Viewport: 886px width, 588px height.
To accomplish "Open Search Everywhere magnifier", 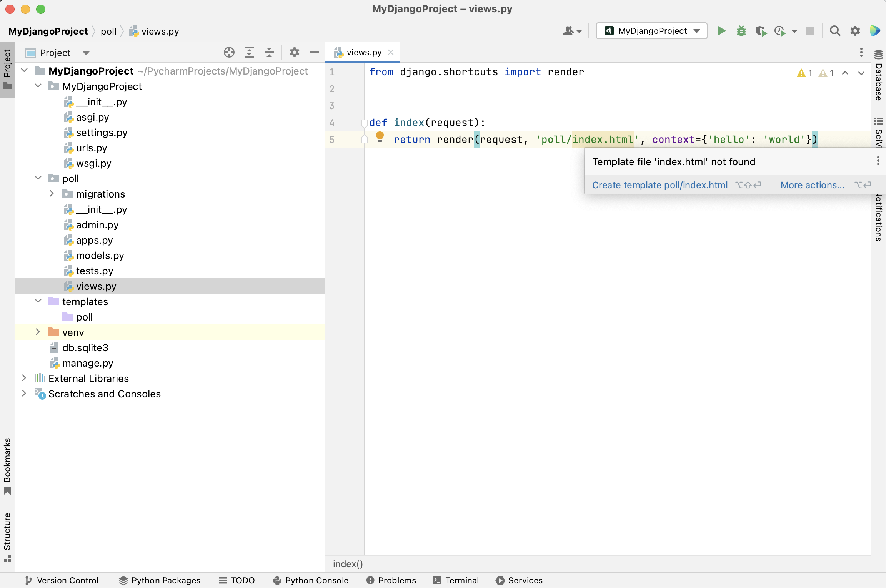I will 835,31.
